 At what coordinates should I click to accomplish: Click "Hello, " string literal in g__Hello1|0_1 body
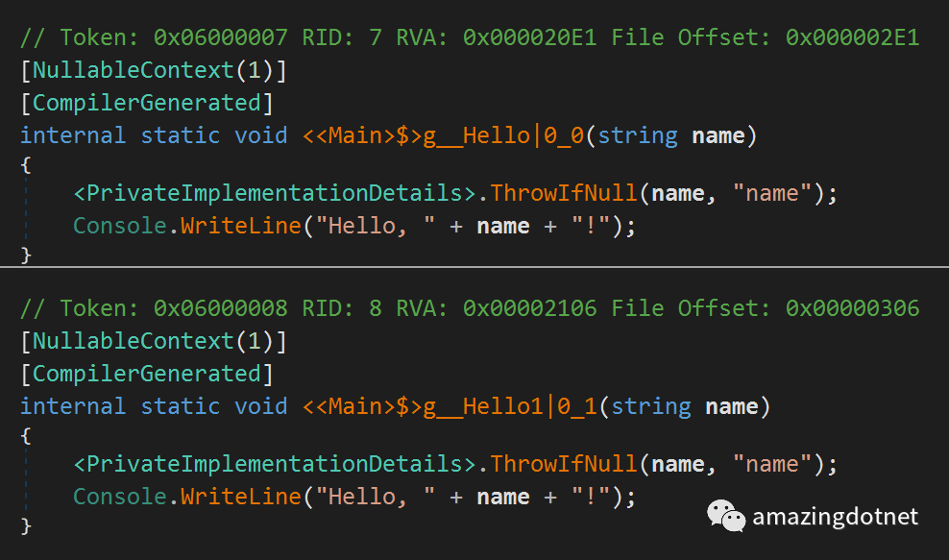pos(376,497)
